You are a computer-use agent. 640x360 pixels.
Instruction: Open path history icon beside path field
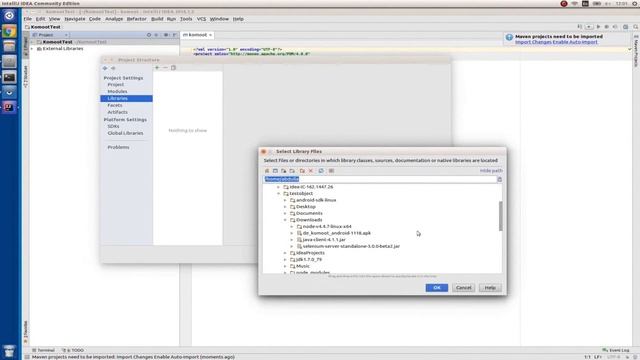(x=500, y=180)
